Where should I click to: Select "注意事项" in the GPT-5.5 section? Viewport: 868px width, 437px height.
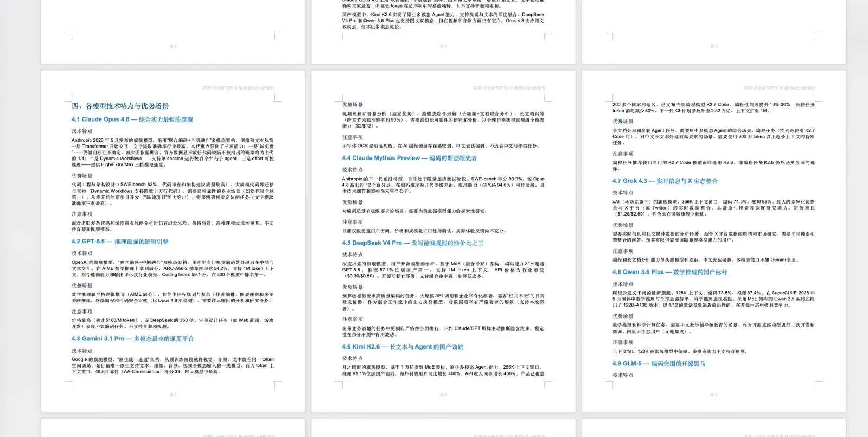click(x=82, y=312)
